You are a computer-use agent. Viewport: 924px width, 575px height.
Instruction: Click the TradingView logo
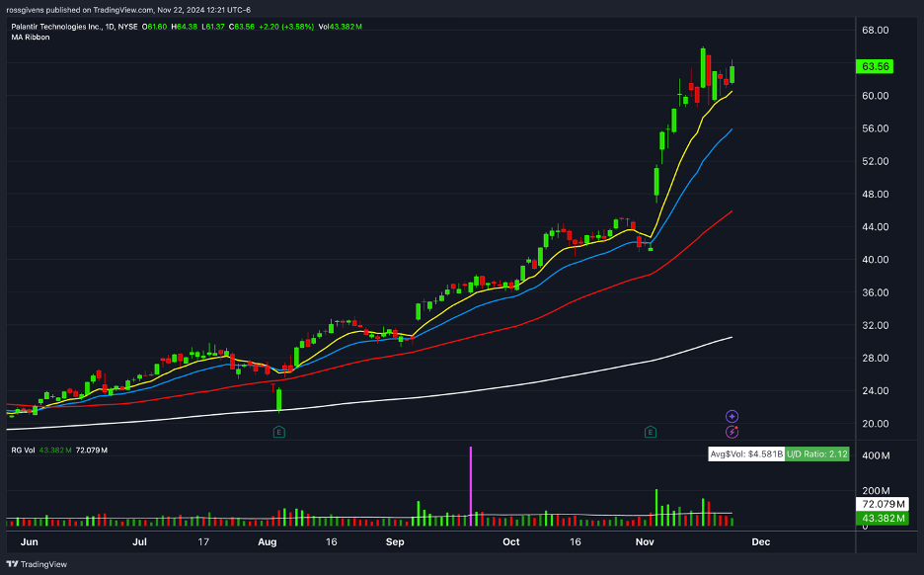37,564
